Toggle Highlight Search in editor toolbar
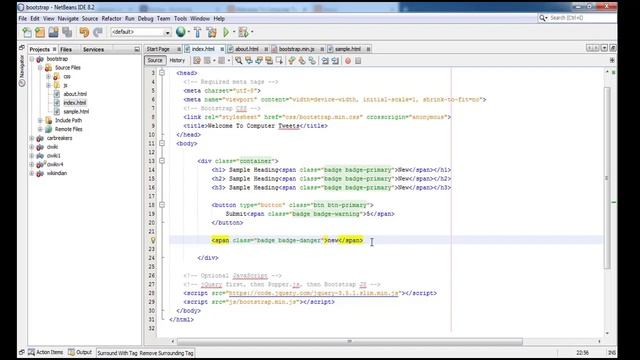The image size is (640, 360). pos(269,61)
